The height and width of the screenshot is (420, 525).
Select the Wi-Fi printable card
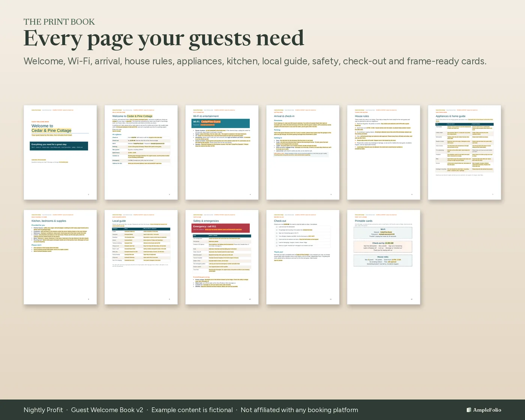383,232
